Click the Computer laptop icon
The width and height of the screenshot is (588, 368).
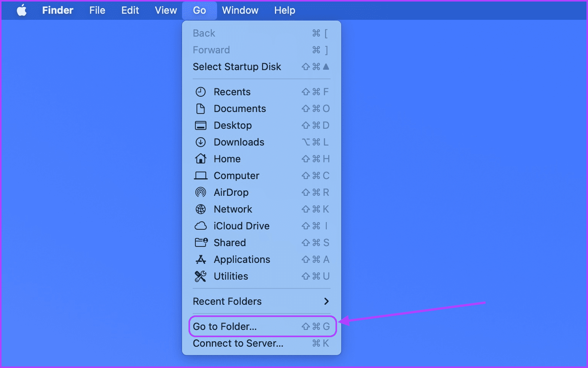point(201,176)
